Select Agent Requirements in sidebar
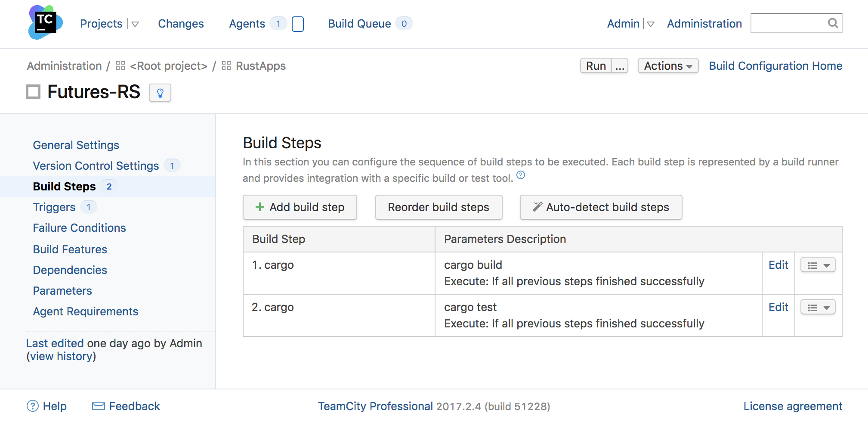Viewport: 868px width, 442px height. pos(86,311)
